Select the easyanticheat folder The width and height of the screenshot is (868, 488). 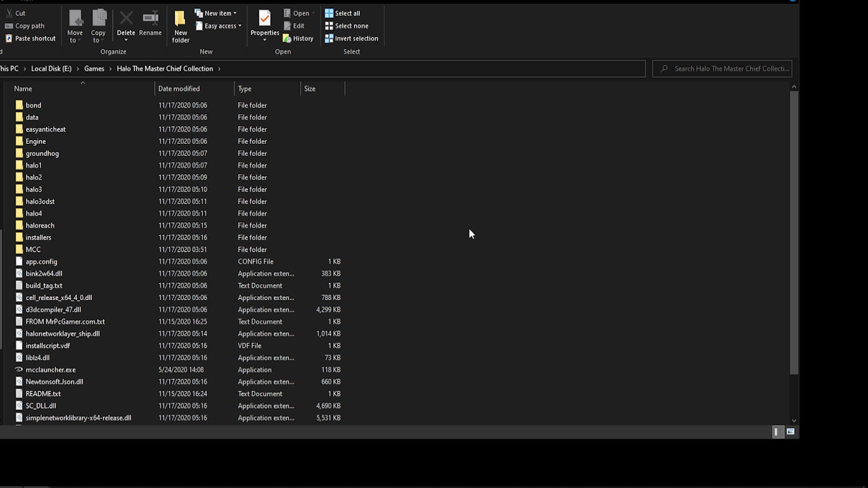click(x=46, y=129)
